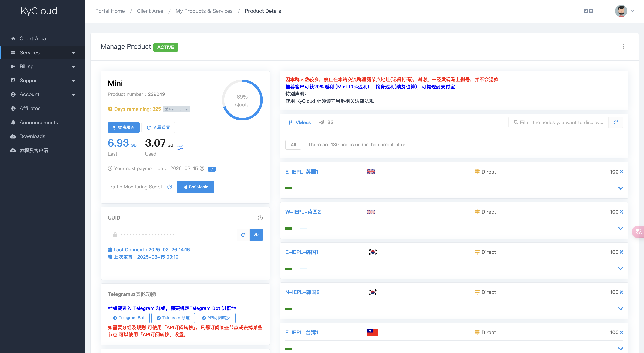Click the UK flag on W-IEPL-英国2
Image resolution: width=644 pixels, height=353 pixels.
371,212
